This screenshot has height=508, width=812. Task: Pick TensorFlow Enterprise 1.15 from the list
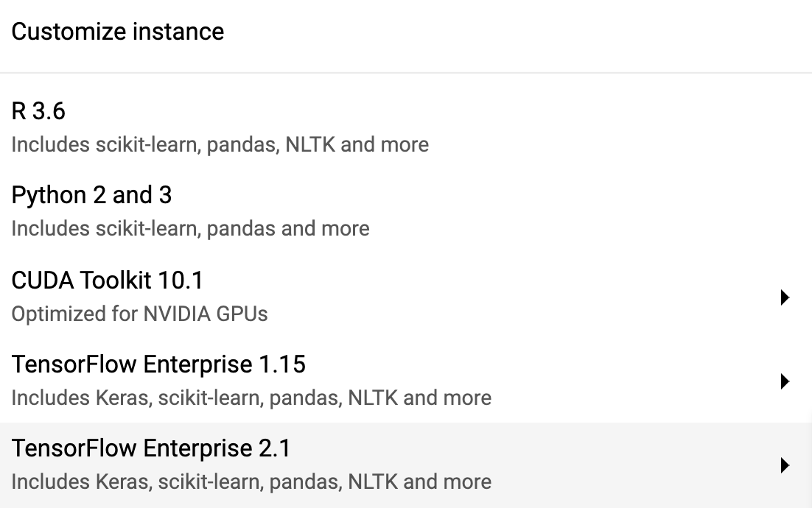[158, 364]
